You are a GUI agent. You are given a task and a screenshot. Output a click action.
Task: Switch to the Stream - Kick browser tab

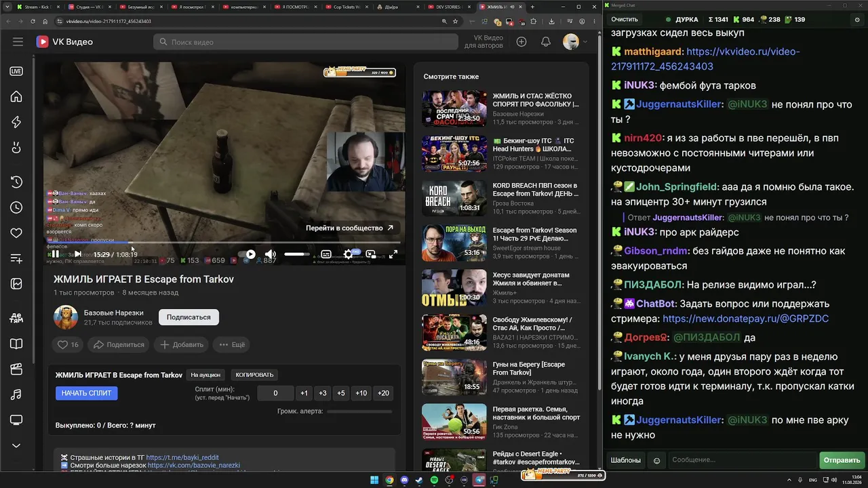(39, 7)
